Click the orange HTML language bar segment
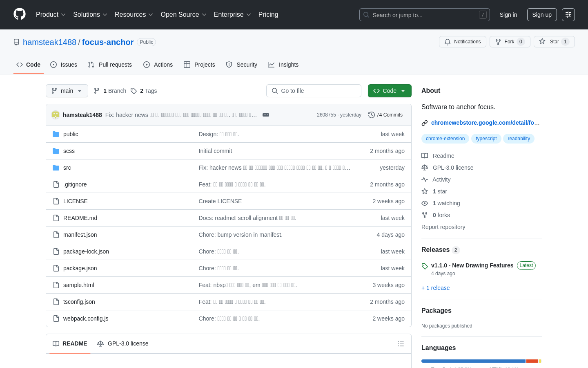This screenshot has height=368, width=588. click(x=532, y=361)
